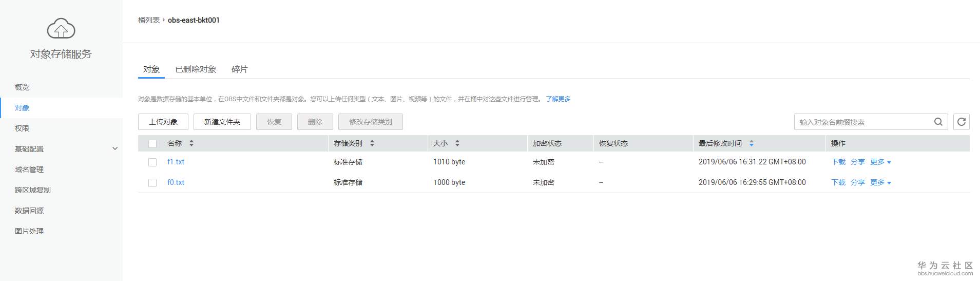Viewport: 980px width, 281px height.
Task: Click the refresh list icon button
Action: 962,122
